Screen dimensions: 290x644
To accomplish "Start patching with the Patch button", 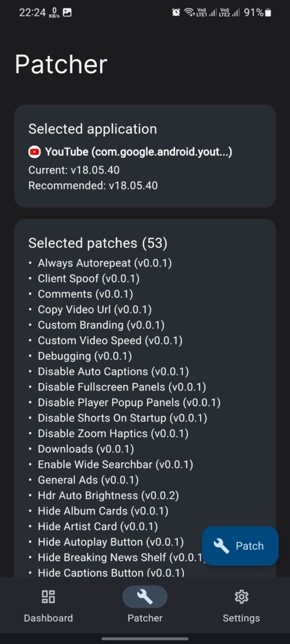I will point(240,546).
